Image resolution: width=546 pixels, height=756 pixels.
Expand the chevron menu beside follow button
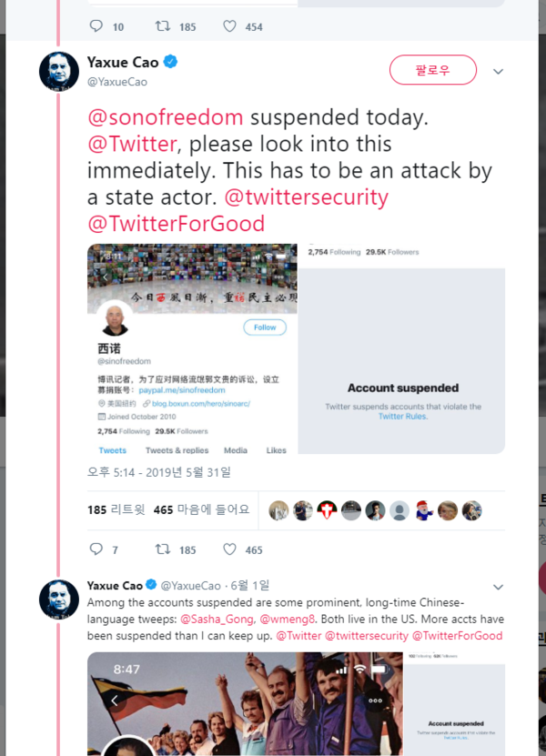499,71
